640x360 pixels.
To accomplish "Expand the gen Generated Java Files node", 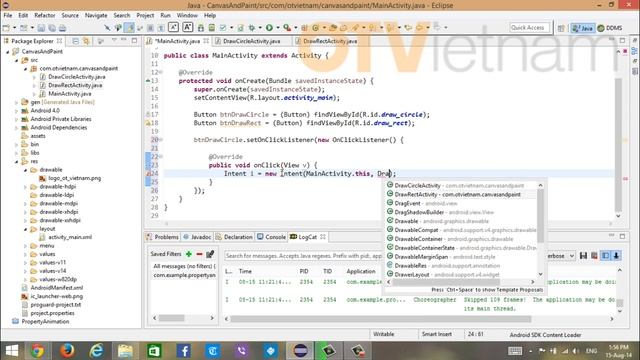I will (x=16, y=102).
